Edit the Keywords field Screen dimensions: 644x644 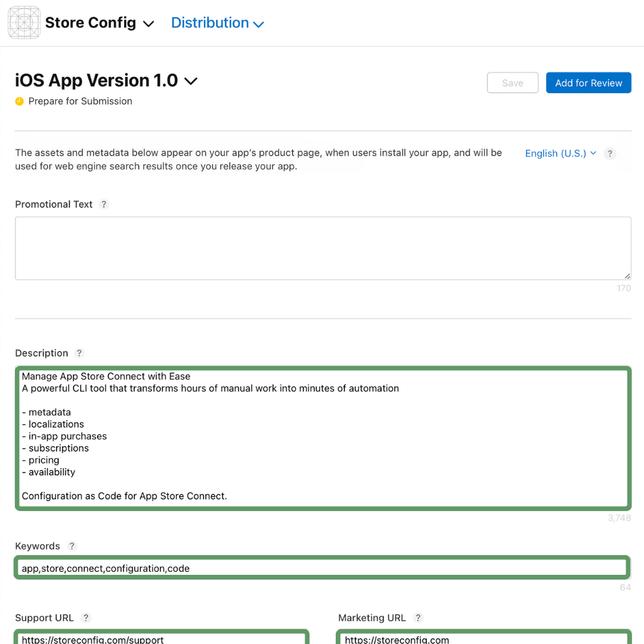click(322, 568)
